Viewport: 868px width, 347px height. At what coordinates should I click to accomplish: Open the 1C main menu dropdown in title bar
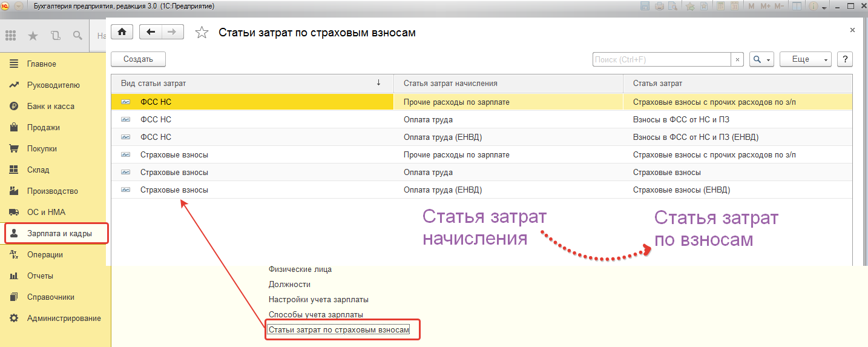click(x=20, y=6)
